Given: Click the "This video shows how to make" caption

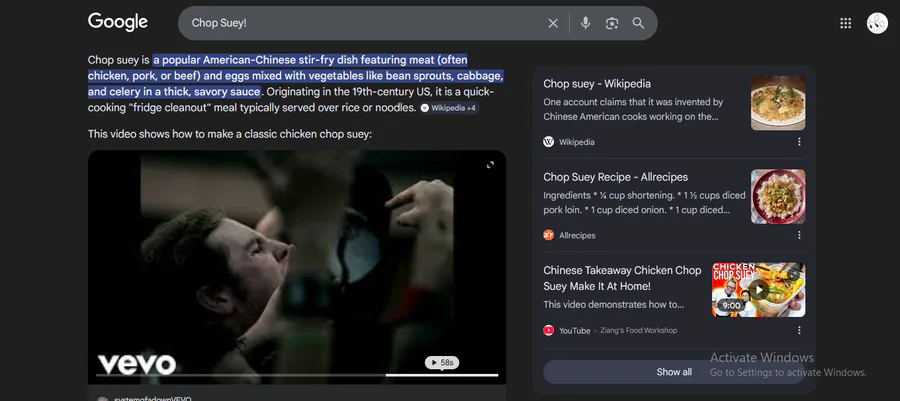Looking at the screenshot, I should (230, 134).
